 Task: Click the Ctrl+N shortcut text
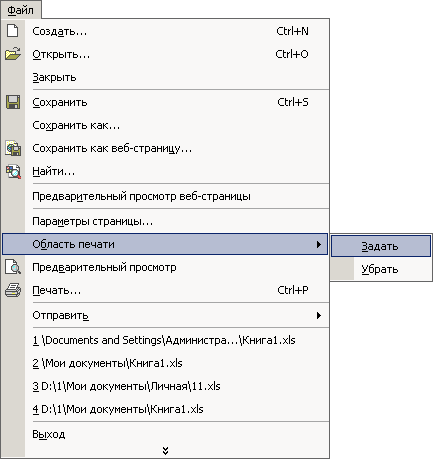tap(292, 31)
